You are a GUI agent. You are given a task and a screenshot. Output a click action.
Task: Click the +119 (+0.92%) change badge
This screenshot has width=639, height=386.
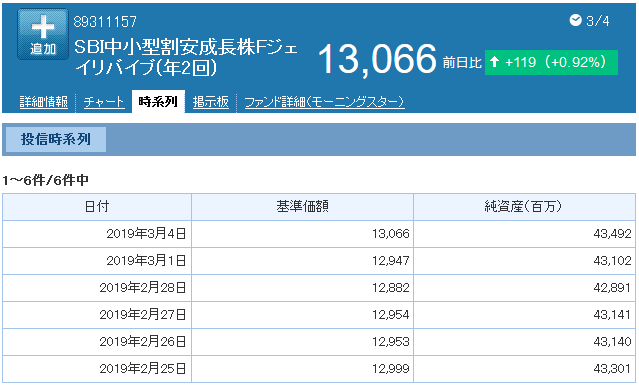point(551,62)
